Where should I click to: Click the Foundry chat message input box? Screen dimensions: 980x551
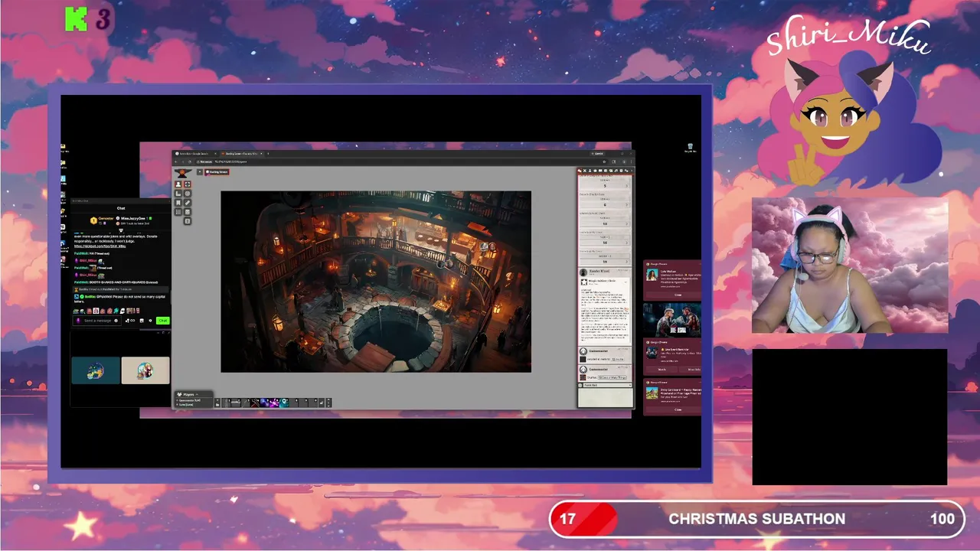pos(606,398)
